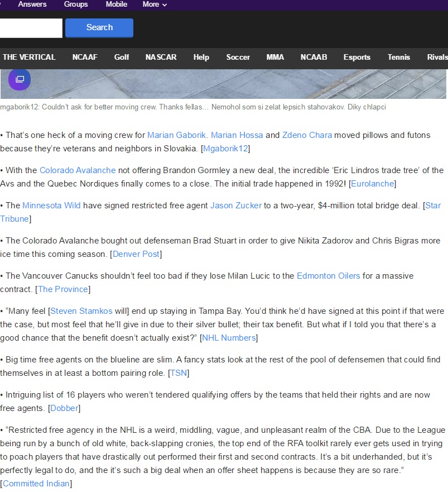
Task: Click the mgaborik12 photo caption text
Action: pos(193,107)
